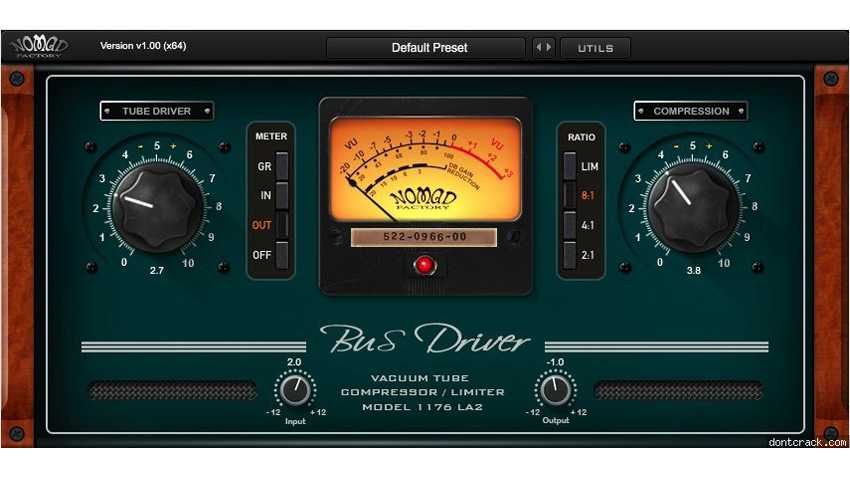Click the COMPRESSOR / LIMITER text line
Viewport: 850px width, 478px height.
pyautogui.click(x=422, y=392)
